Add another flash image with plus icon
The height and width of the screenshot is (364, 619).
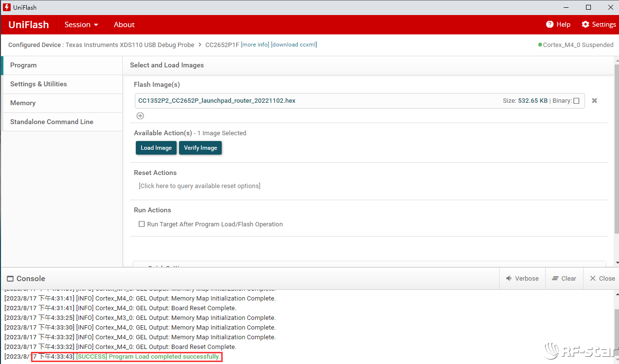(x=140, y=116)
